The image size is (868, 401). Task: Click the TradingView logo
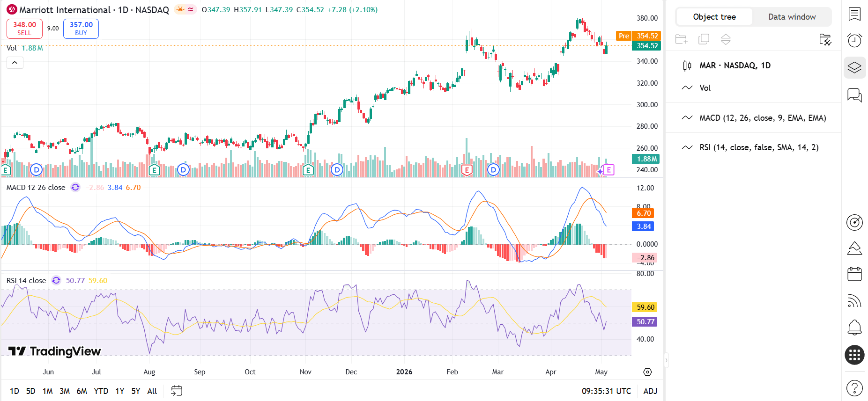point(55,351)
